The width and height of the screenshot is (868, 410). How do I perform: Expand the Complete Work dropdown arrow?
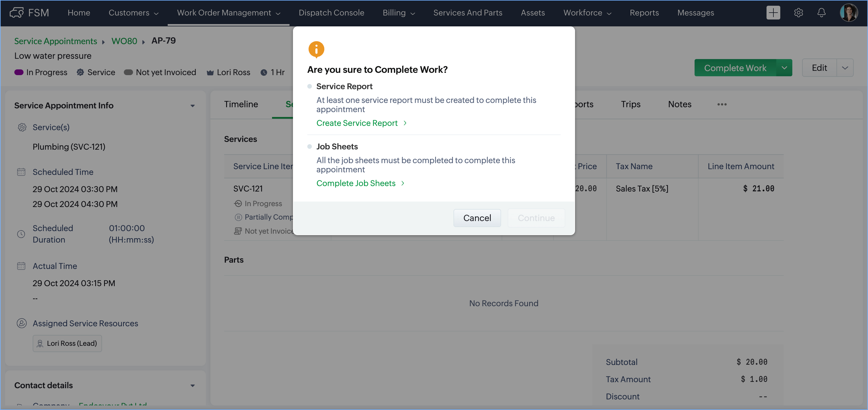[x=784, y=68]
